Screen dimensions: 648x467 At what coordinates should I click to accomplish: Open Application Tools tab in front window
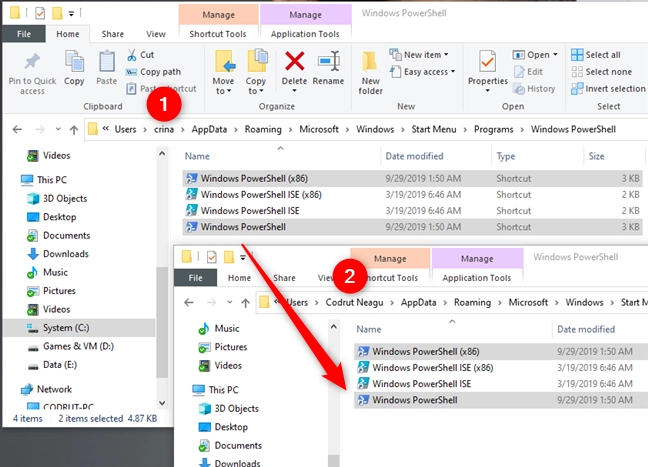(x=476, y=278)
